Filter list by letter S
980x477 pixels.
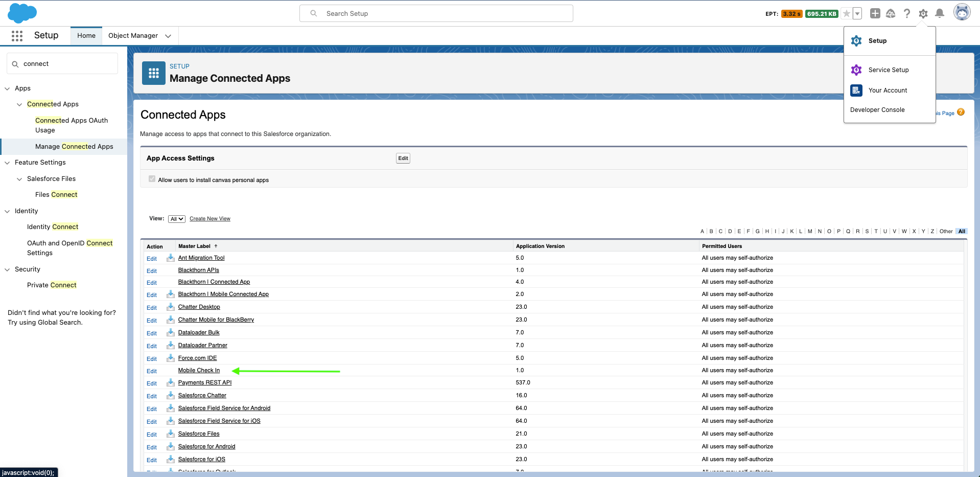pyautogui.click(x=867, y=232)
